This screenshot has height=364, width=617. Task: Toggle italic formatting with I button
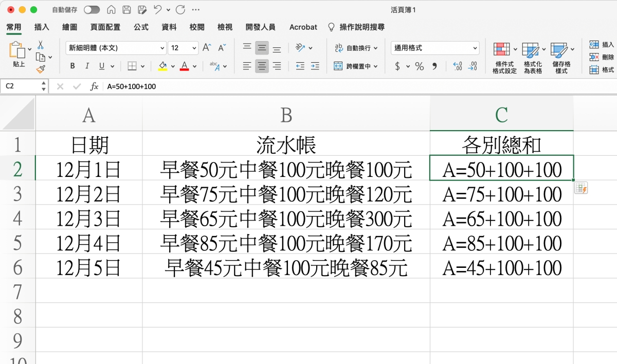tap(87, 66)
